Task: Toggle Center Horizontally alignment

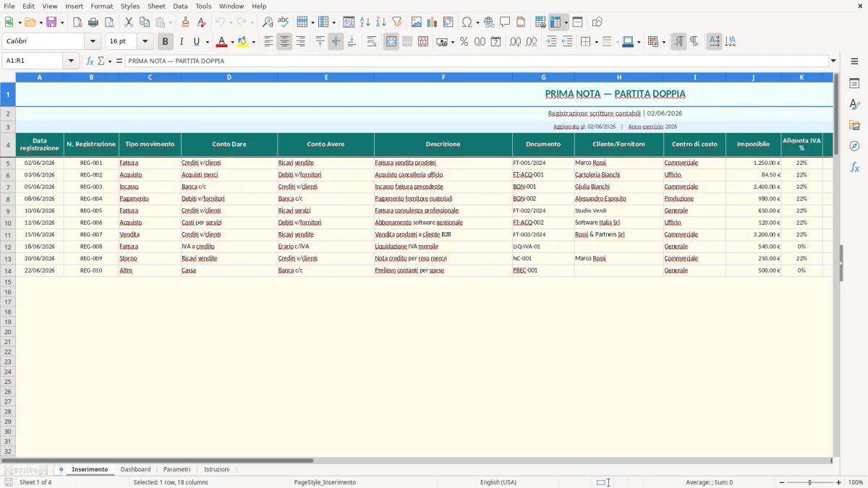Action: pos(284,42)
